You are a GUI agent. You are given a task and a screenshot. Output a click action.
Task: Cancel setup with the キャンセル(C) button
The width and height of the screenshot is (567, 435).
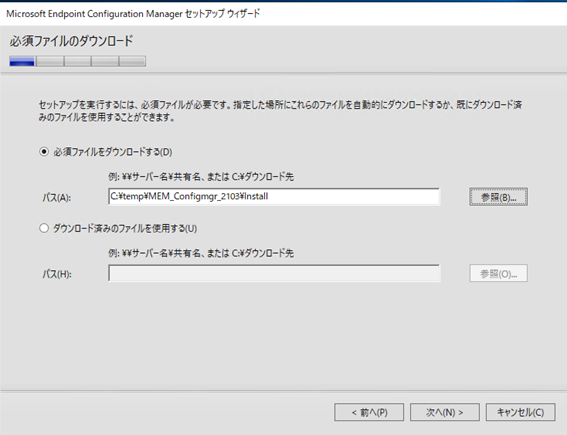click(x=520, y=412)
